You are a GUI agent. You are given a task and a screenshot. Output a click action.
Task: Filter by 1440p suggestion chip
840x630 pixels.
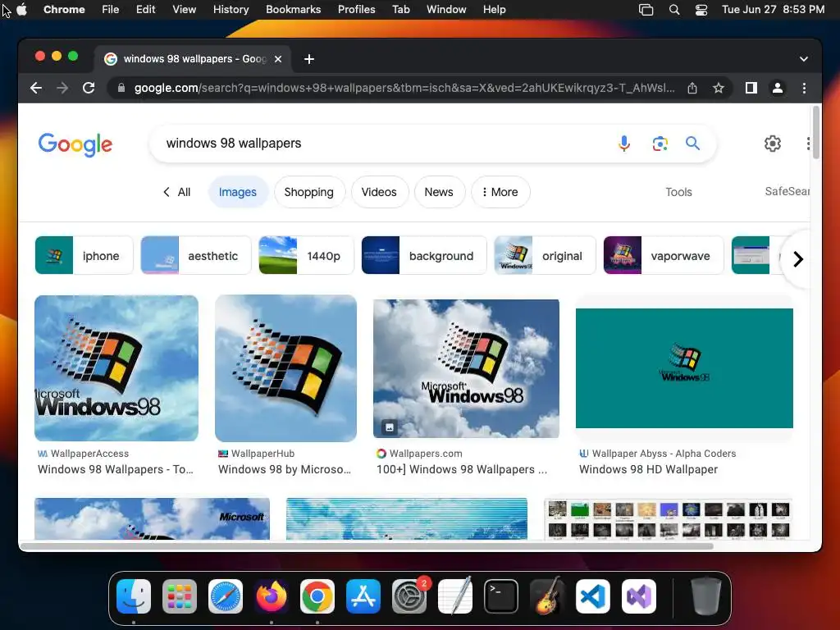pyautogui.click(x=307, y=256)
